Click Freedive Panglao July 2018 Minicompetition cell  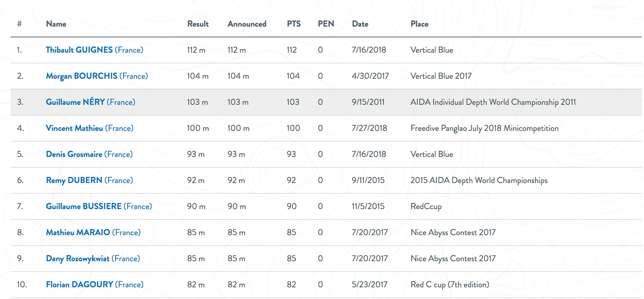(x=484, y=128)
